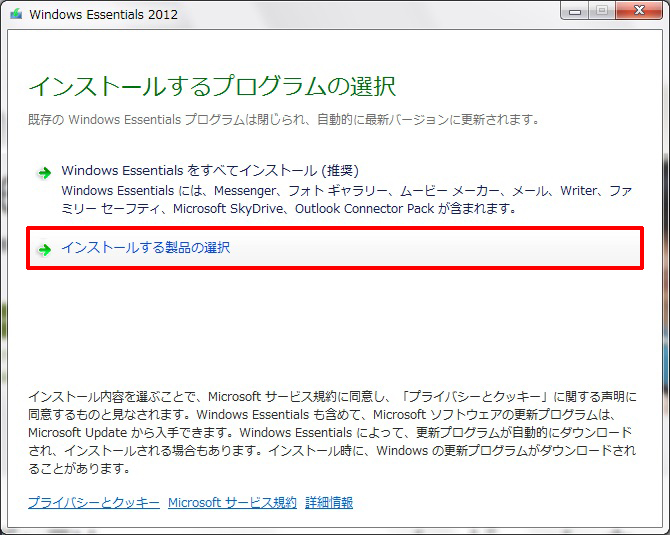Open the プライバシーとクッキー link
This screenshot has height=535, width=670.
94,503
